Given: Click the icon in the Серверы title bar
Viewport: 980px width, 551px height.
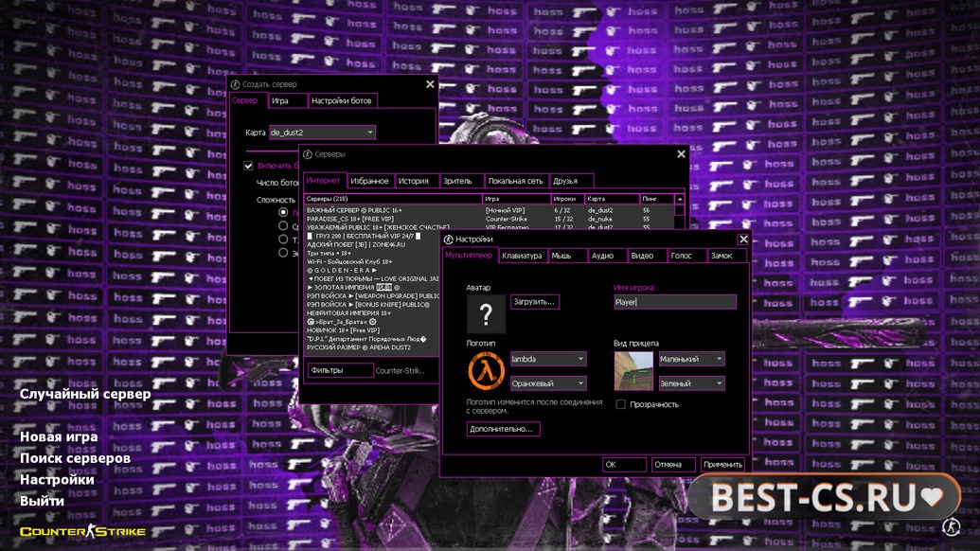Looking at the screenshot, I should [x=308, y=154].
